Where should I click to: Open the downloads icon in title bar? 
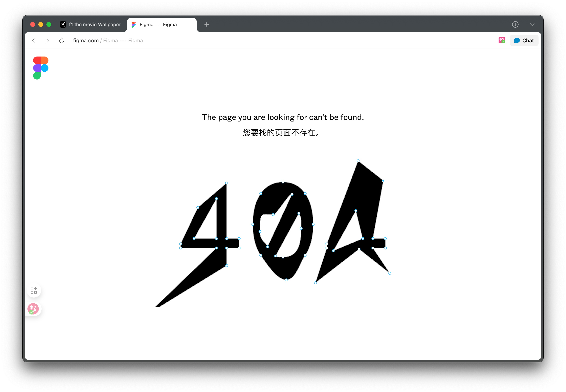515,25
